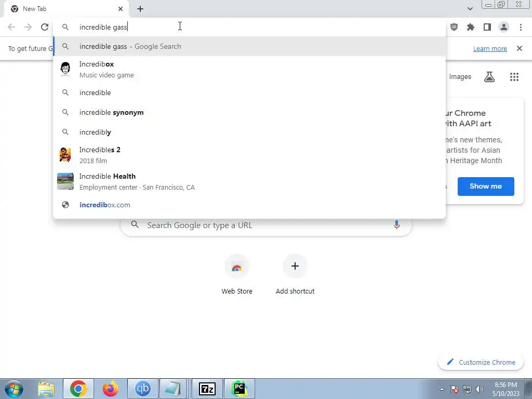Dismiss the info bar with X
This screenshot has height=399, width=532.
pos(520,48)
